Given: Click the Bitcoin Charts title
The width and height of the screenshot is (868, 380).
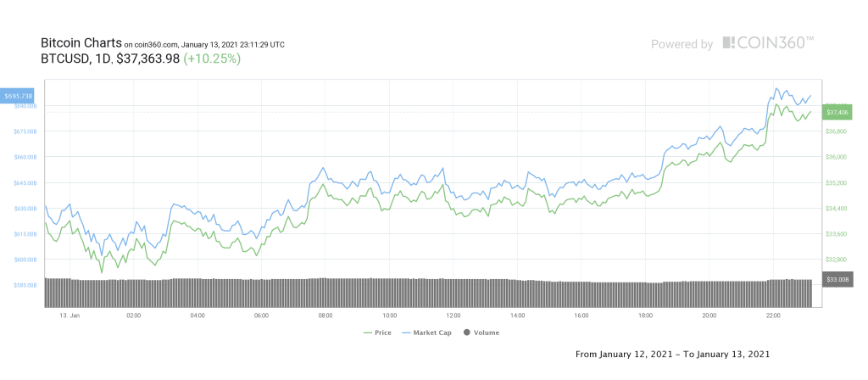Looking at the screenshot, I should pos(81,42).
